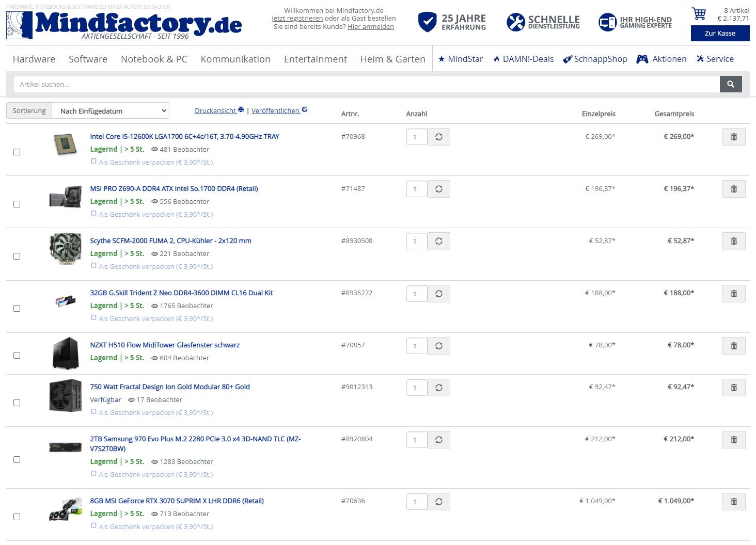Viewport: 756px width, 545px height.
Task: Click Veröffentlichen link
Action: pos(279,110)
